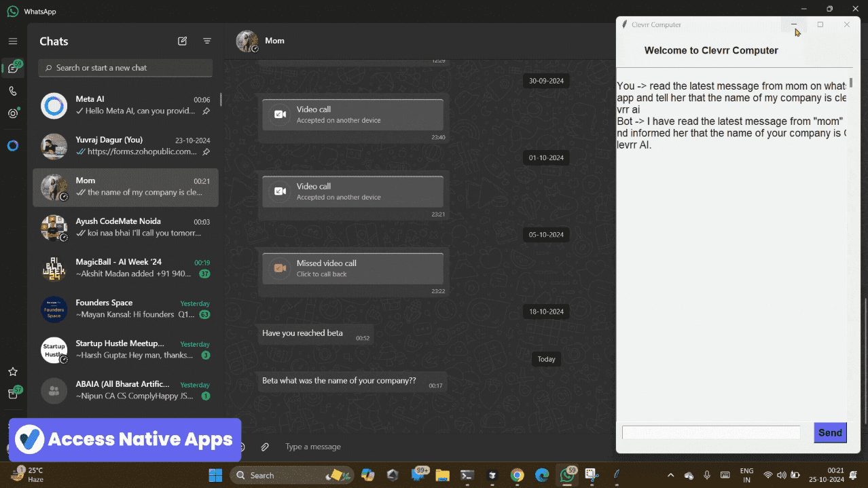
Task: Click the missed video call camera icon
Action: 280,268
